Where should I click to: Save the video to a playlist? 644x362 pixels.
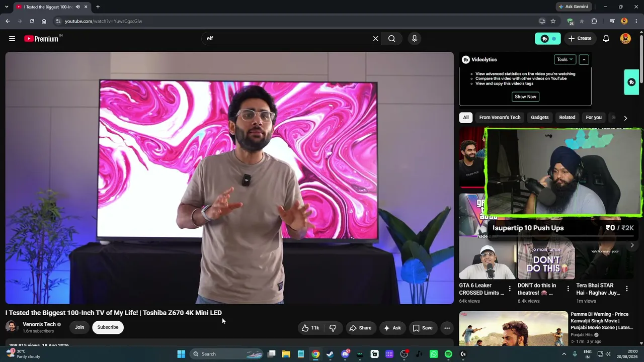coord(423,328)
